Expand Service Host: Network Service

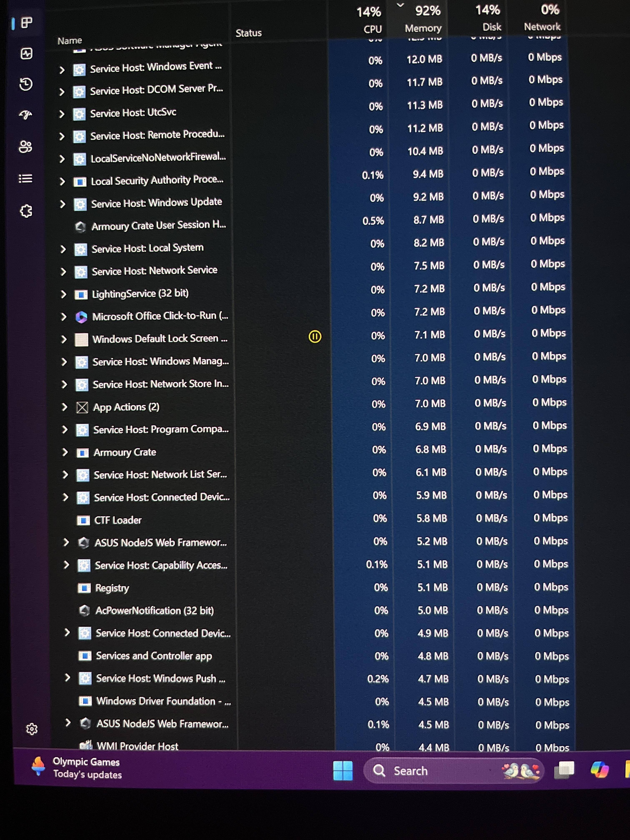[x=63, y=272]
